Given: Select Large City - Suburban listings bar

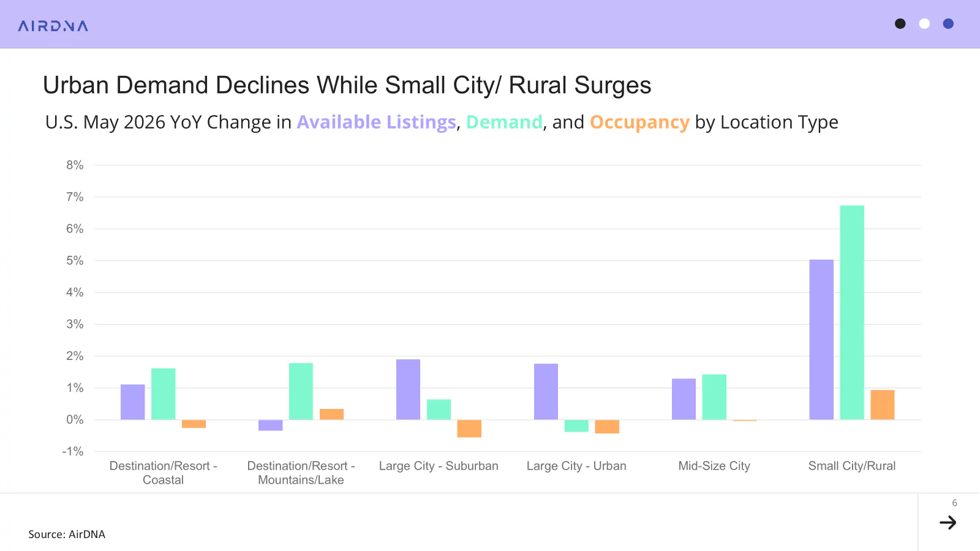Looking at the screenshot, I should point(408,389).
